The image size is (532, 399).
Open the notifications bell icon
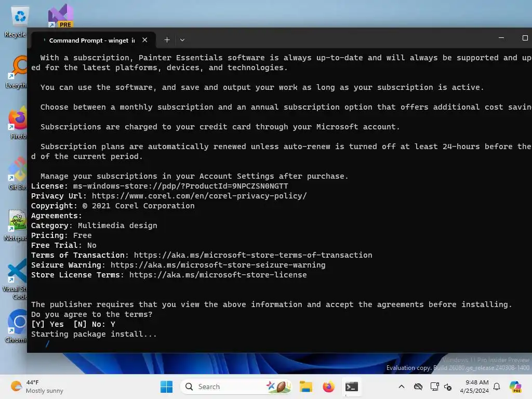(497, 387)
